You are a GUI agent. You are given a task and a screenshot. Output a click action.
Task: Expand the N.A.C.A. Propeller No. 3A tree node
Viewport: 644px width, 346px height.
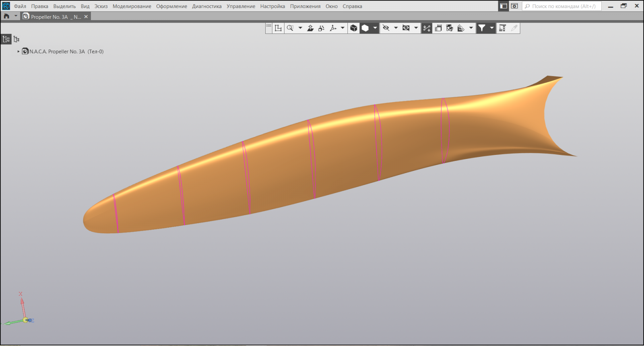pyautogui.click(x=19, y=51)
